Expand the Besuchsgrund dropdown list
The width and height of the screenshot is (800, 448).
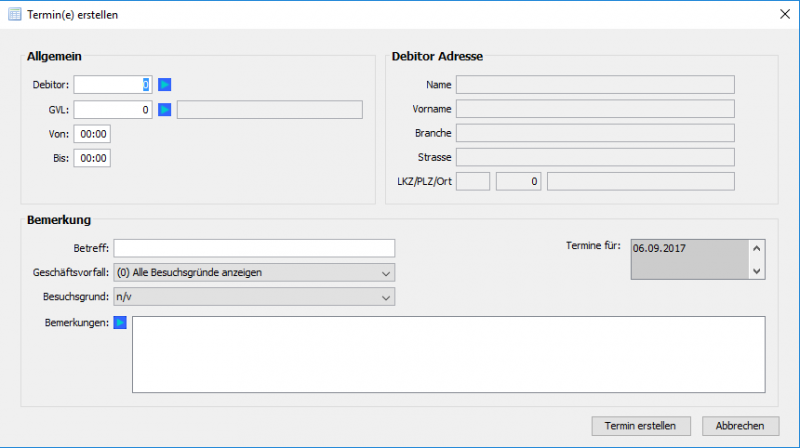point(254,296)
